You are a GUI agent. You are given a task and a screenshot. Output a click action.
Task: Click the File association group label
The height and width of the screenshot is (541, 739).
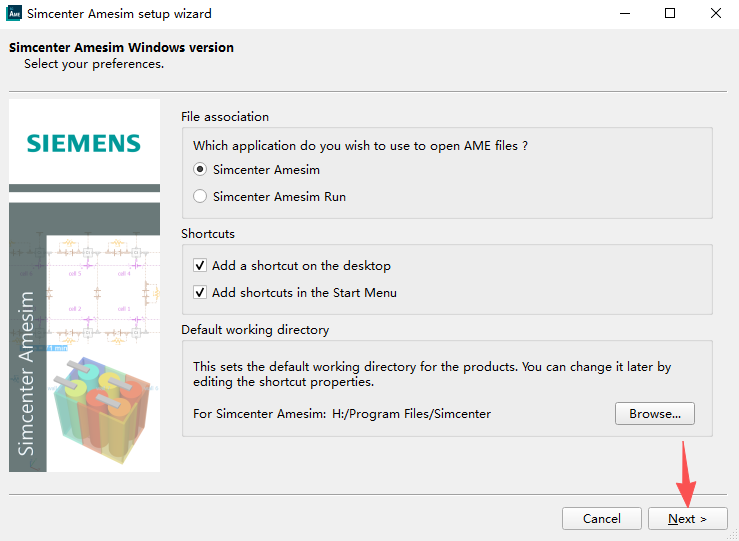click(225, 117)
